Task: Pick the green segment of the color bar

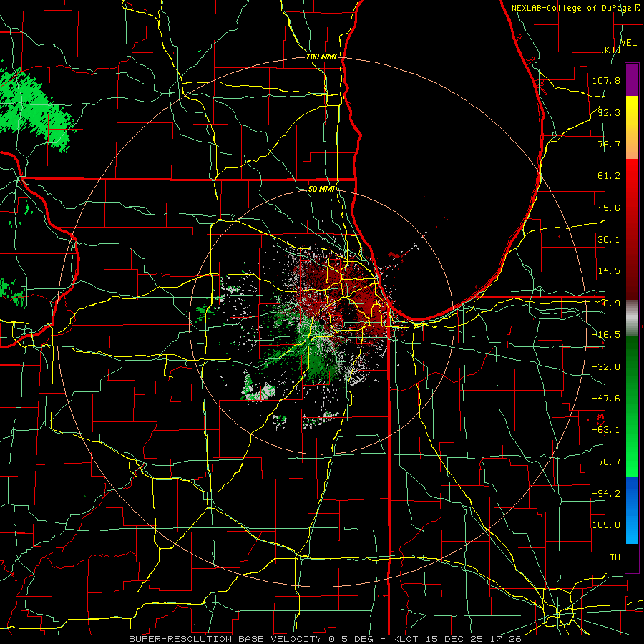Action: (632, 406)
